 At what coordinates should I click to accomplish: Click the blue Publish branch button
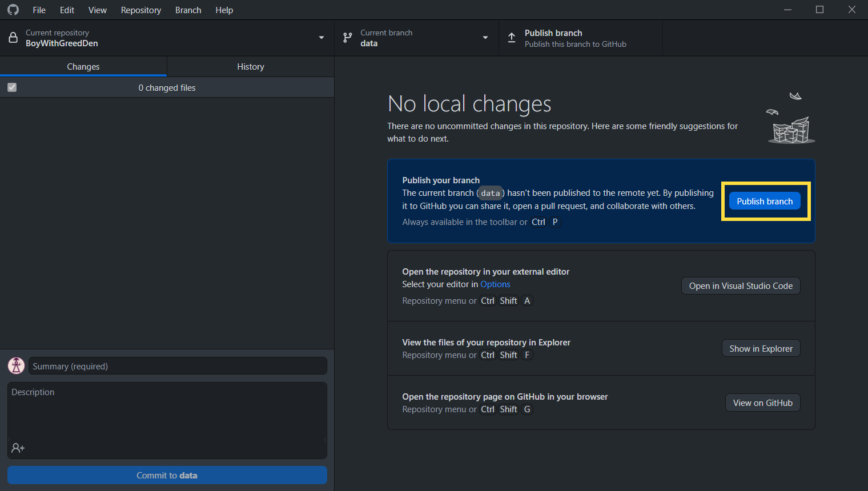click(x=765, y=201)
